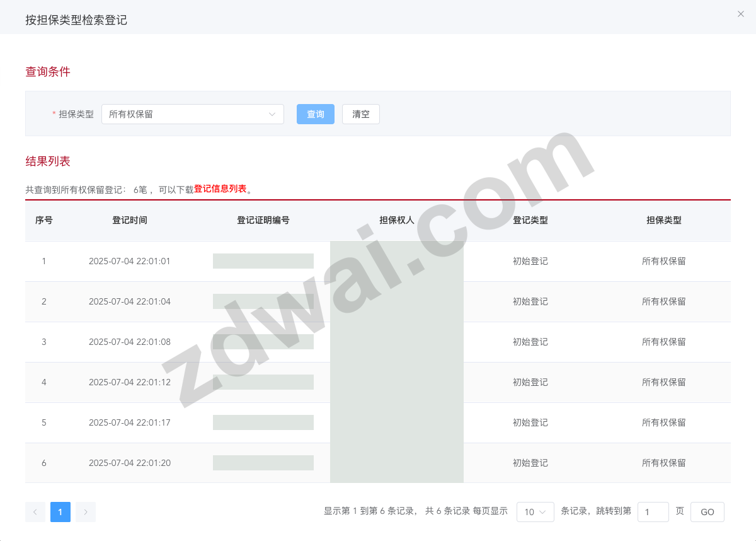Click the 登记证明编号 column header

pyautogui.click(x=263, y=220)
